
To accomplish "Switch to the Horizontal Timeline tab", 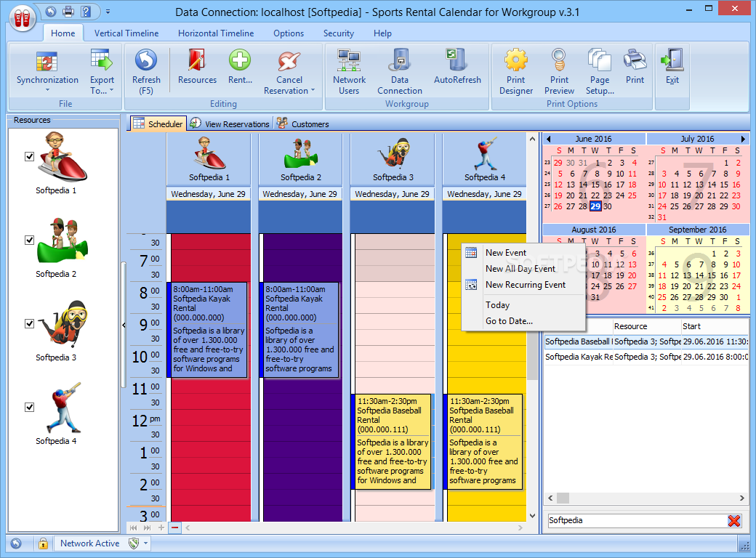I will coord(216,33).
